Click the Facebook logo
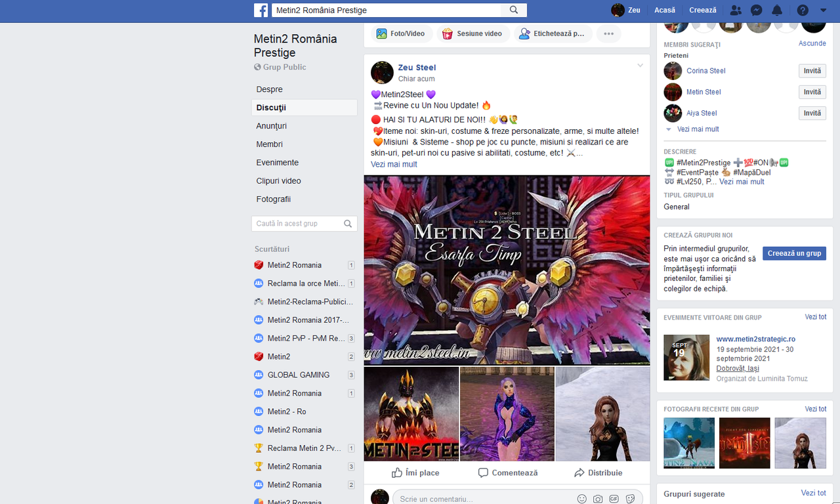 coord(261,10)
